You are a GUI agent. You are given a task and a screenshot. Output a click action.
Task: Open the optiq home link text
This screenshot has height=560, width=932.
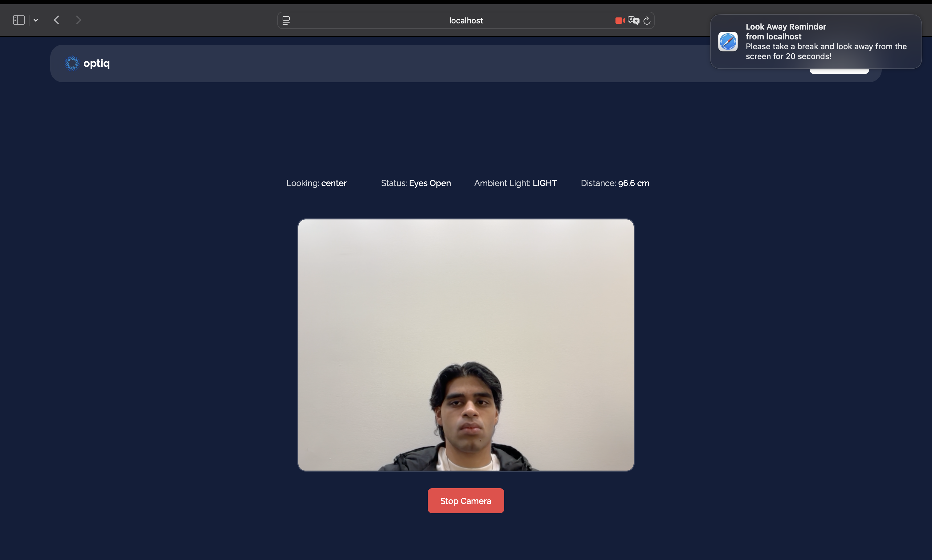(x=97, y=63)
